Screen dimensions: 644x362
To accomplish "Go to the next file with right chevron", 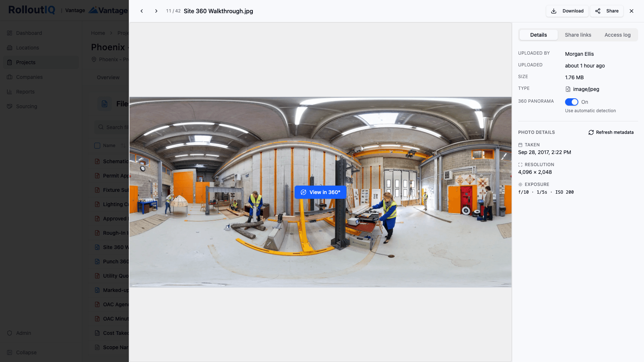I will click(156, 11).
